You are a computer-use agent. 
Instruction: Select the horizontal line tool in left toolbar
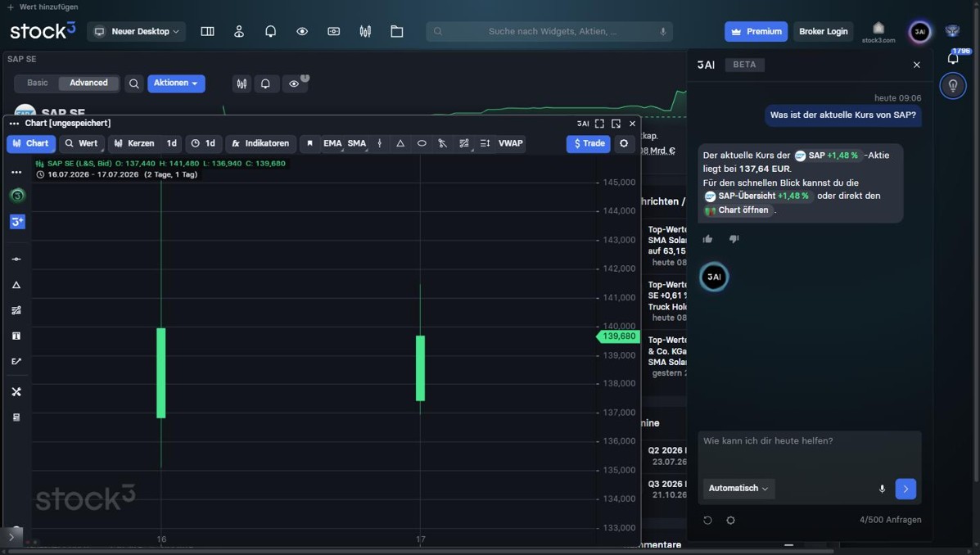(17, 259)
